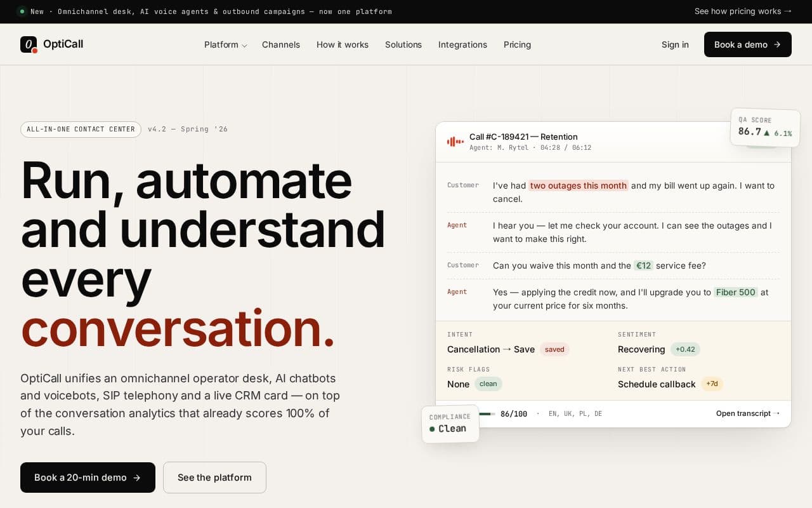Click the Compliance Clean floating card
812x508 pixels.
pos(450,424)
